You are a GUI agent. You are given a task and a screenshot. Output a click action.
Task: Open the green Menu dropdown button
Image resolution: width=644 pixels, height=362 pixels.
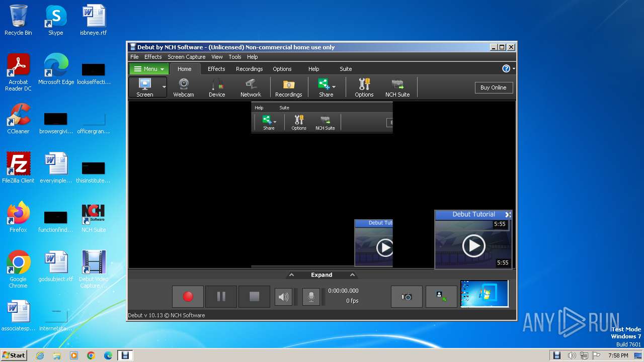[x=149, y=69]
